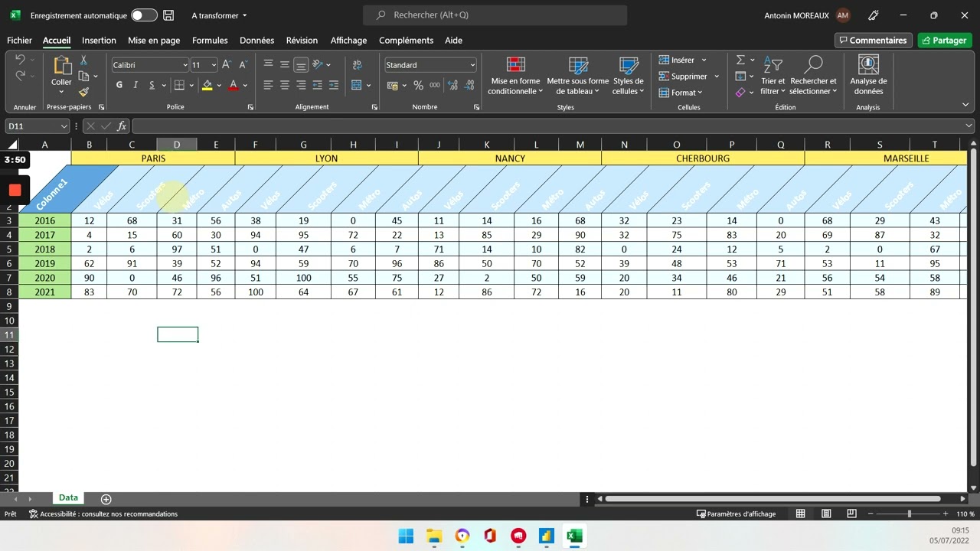
Task: Click the Redo arrow icon
Action: tap(20, 76)
